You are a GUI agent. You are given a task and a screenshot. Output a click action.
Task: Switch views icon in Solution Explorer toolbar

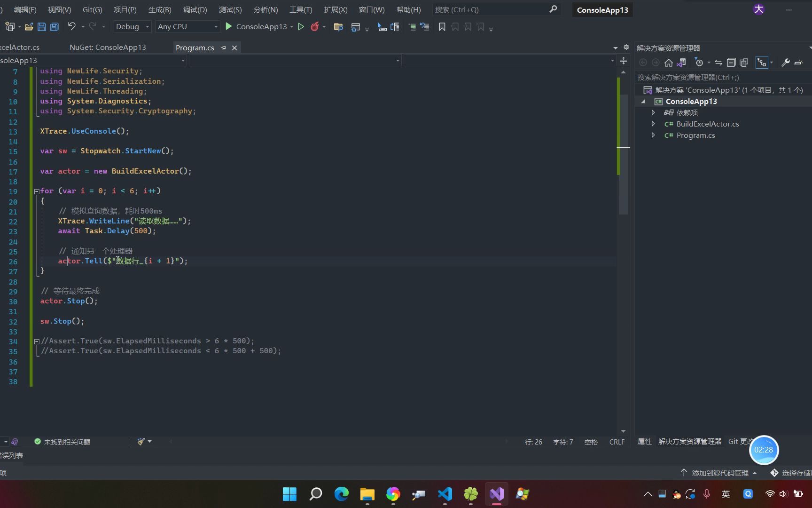[681, 63]
